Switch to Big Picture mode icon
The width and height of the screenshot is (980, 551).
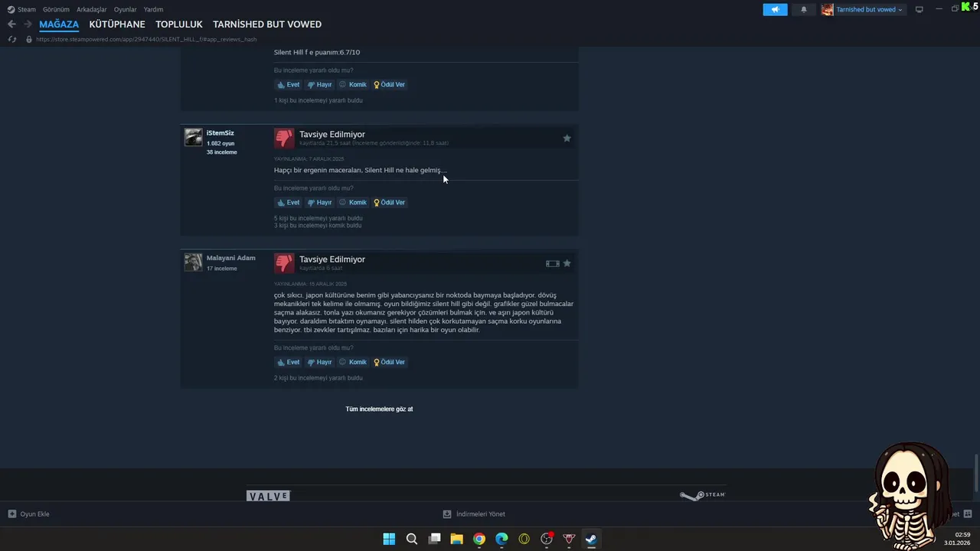[920, 9]
